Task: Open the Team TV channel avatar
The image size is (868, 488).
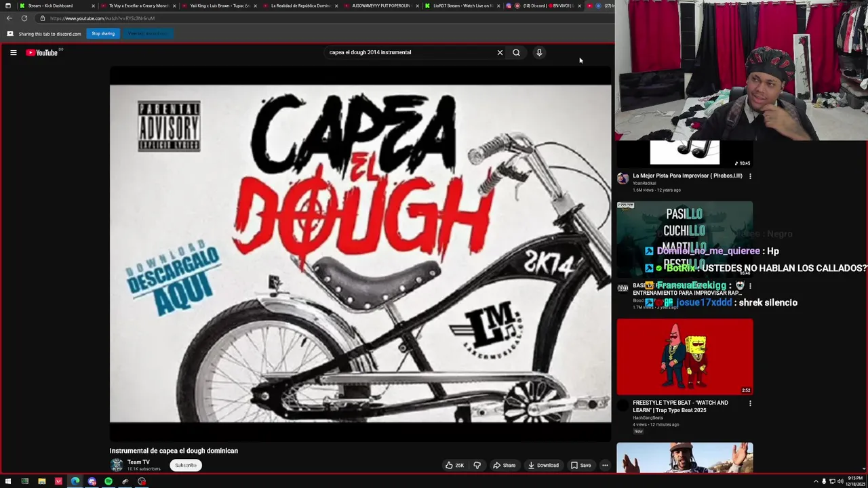Action: pos(117,465)
